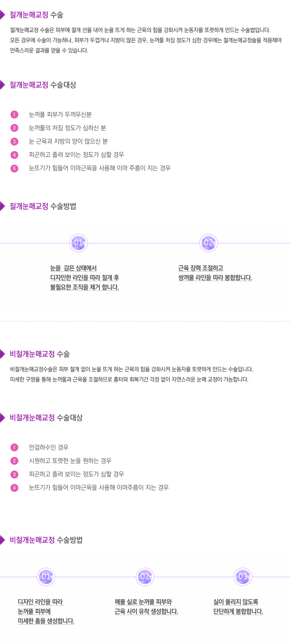Click list item 눈꺼풀의 처짐 정도가 심하신 분
This screenshot has height=644, width=290.
[x=67, y=128]
